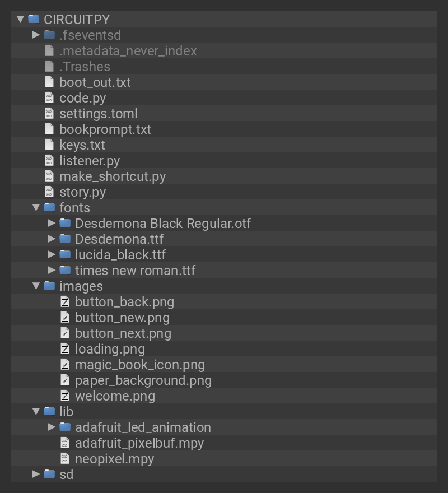The image size is (448, 493).
Task: Collapse the images folder arrow
Action: coord(36,286)
